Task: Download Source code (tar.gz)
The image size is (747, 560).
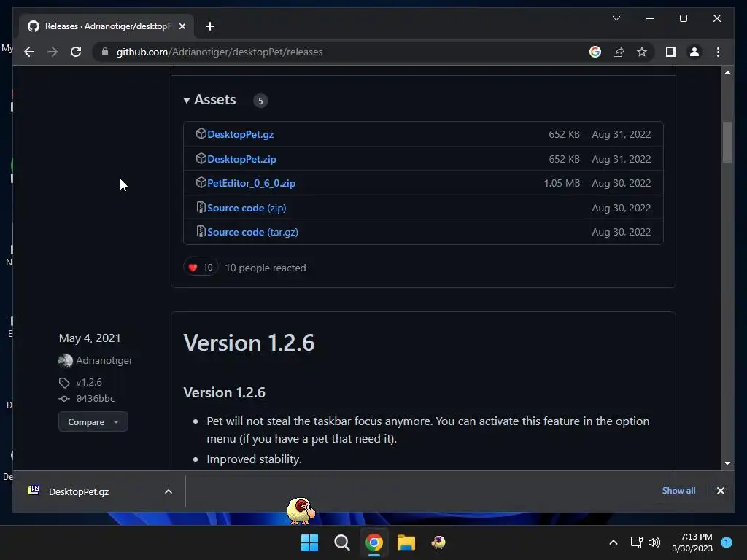Action: click(252, 232)
